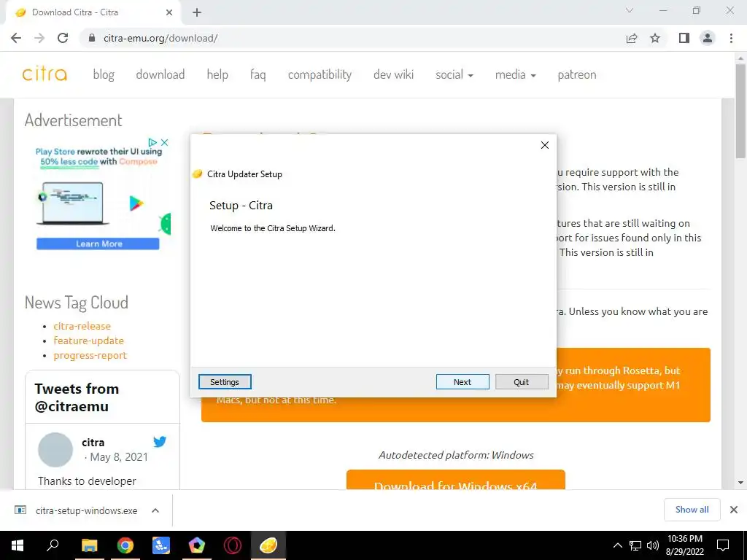Click Quit in Citra setup wizard
Screen dimensions: 747x560
click(522, 382)
